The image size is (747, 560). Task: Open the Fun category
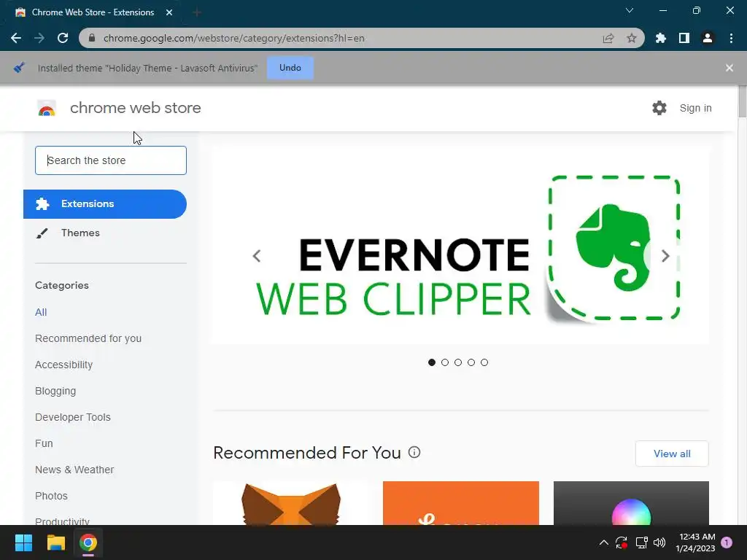(44, 443)
